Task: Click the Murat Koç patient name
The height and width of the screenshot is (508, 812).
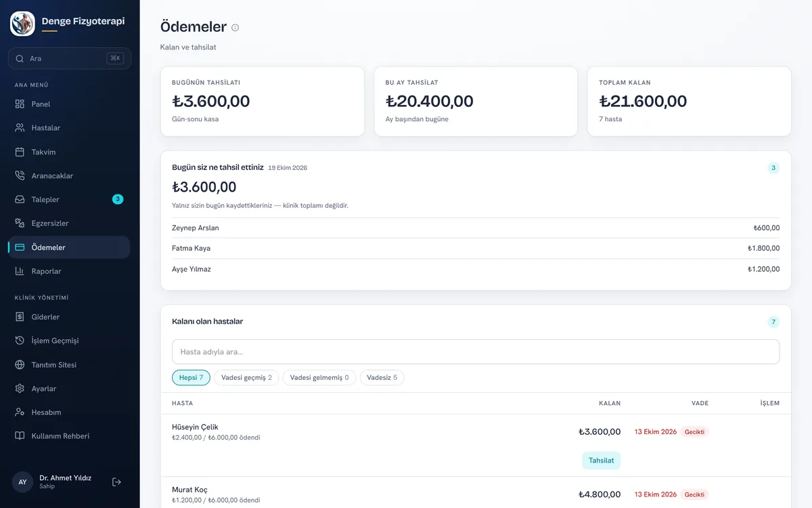Action: (x=189, y=489)
